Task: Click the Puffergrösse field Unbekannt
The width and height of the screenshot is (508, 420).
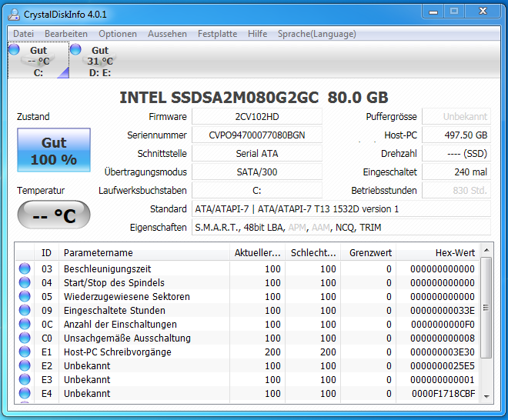Action: [x=456, y=117]
